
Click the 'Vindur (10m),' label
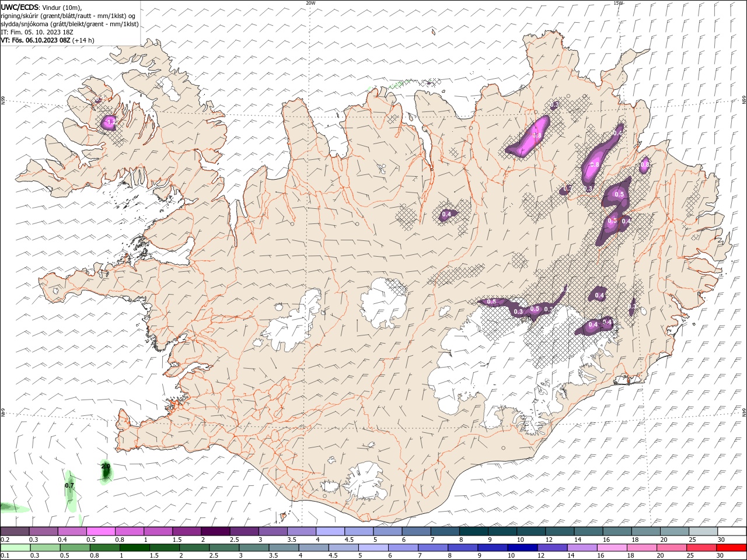tap(62, 8)
